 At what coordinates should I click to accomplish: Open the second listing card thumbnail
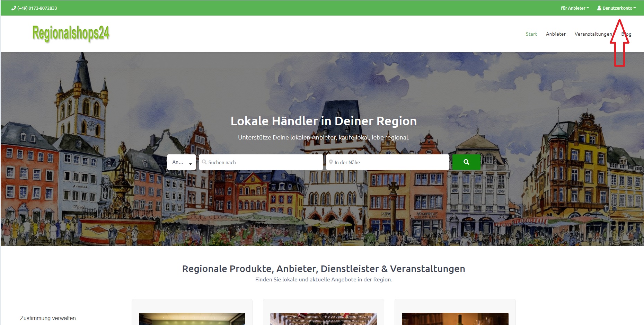[x=324, y=319]
